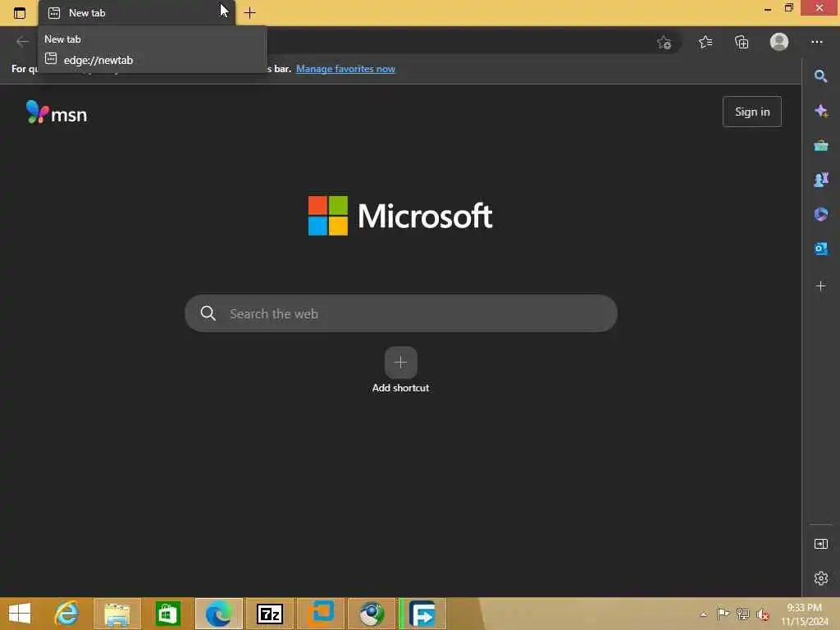Open 7-Zip from taskbar

click(269, 614)
